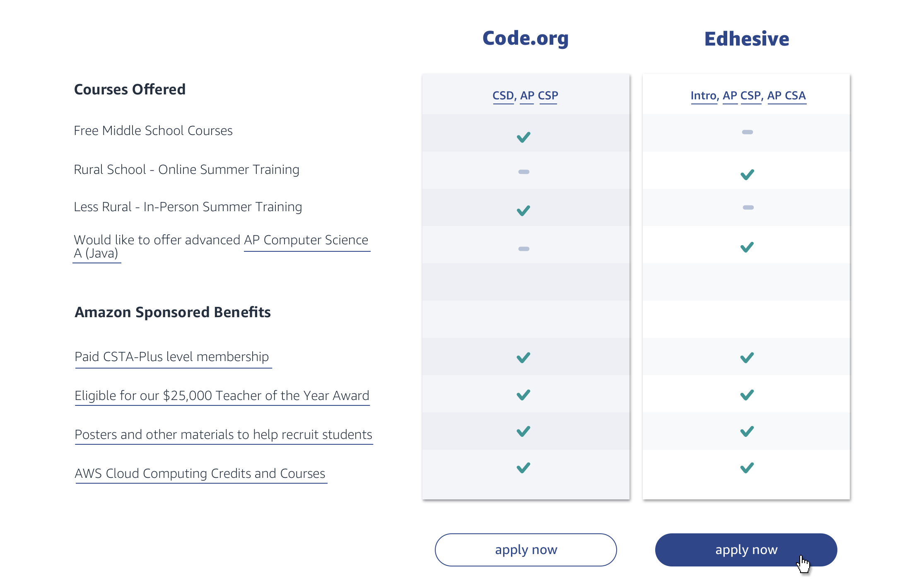902x588 pixels.
Task: Click the Code.org apply now button
Action: 526,550
